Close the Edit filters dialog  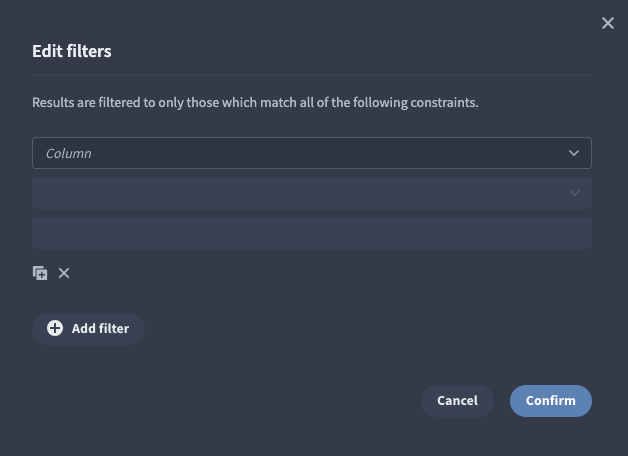coord(608,23)
